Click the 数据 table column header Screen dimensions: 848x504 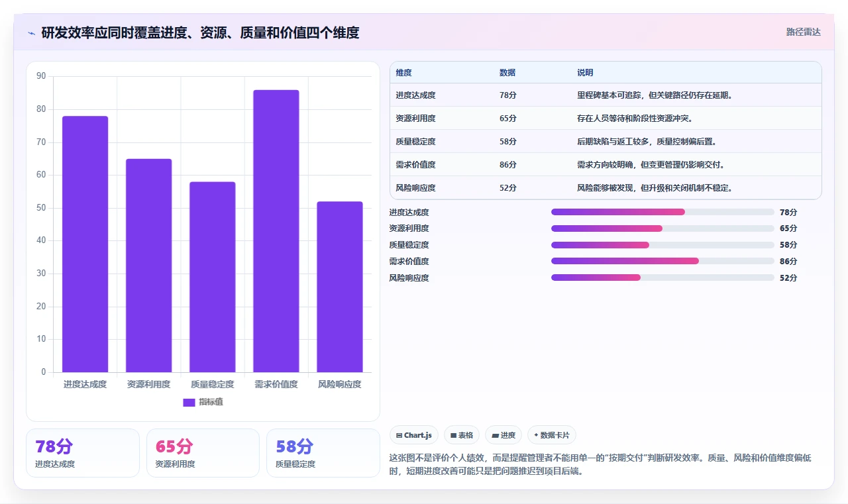coord(507,73)
